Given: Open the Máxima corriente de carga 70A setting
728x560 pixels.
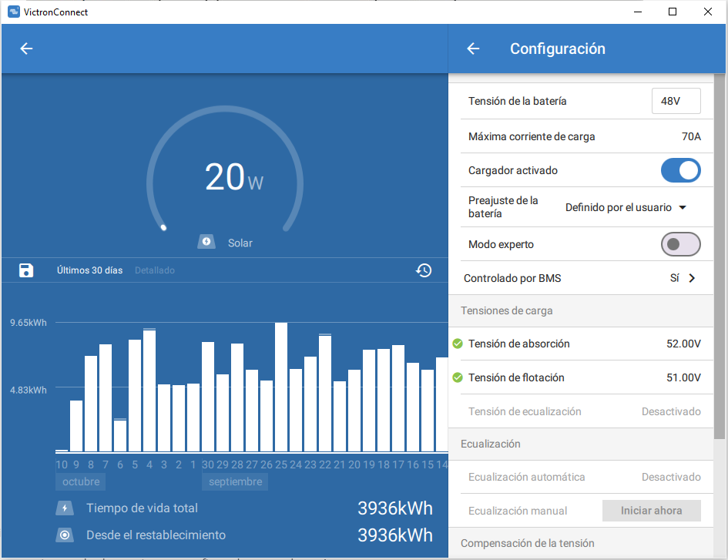Looking at the screenshot, I should (691, 136).
